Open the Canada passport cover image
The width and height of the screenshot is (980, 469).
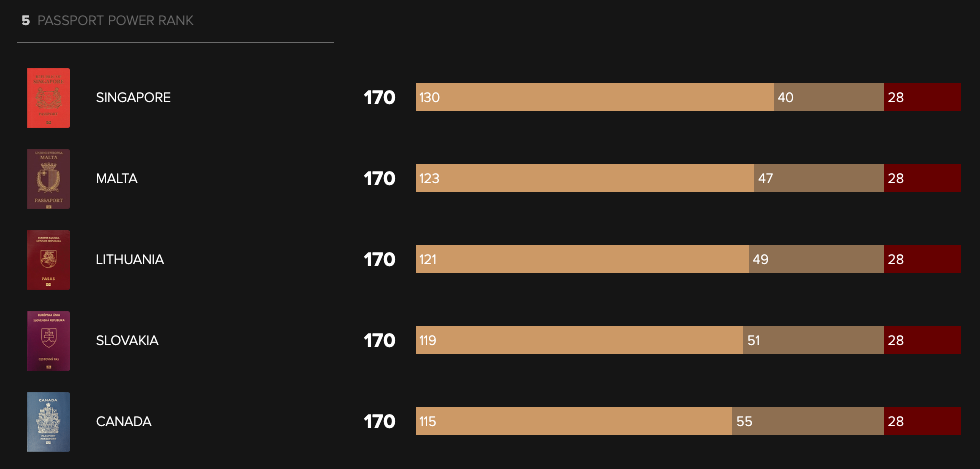tap(49, 422)
